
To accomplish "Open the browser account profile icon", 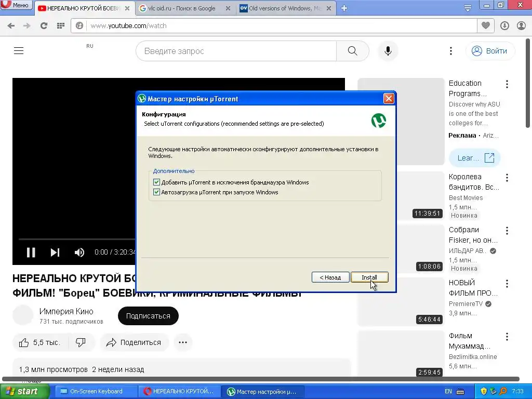I will [x=521, y=26].
